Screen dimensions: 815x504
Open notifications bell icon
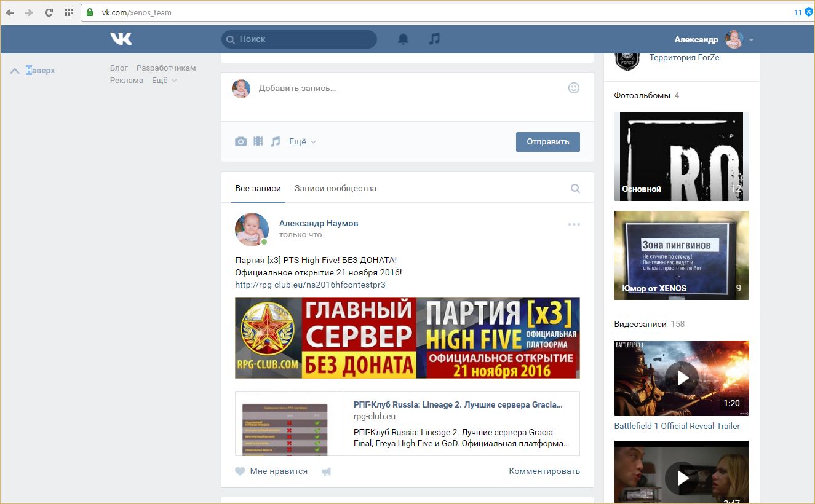click(403, 39)
